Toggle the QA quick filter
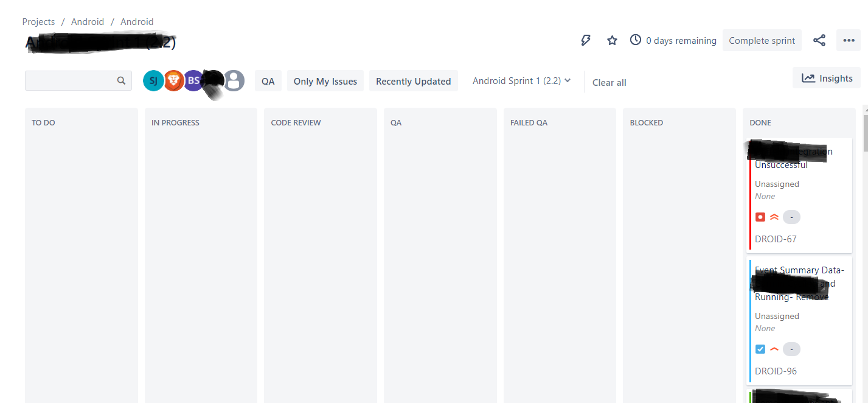Screen dimensions: 868x403 (268, 81)
